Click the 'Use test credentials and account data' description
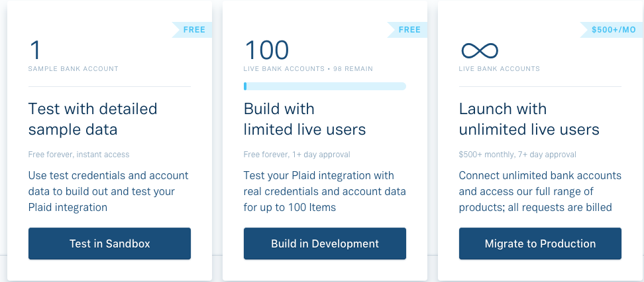This screenshot has width=644, height=282. 109,191
